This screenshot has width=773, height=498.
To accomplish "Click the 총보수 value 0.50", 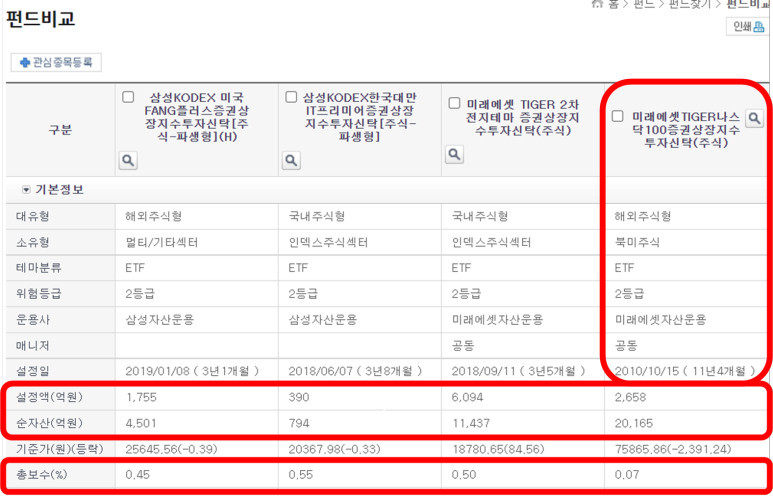I will (464, 475).
